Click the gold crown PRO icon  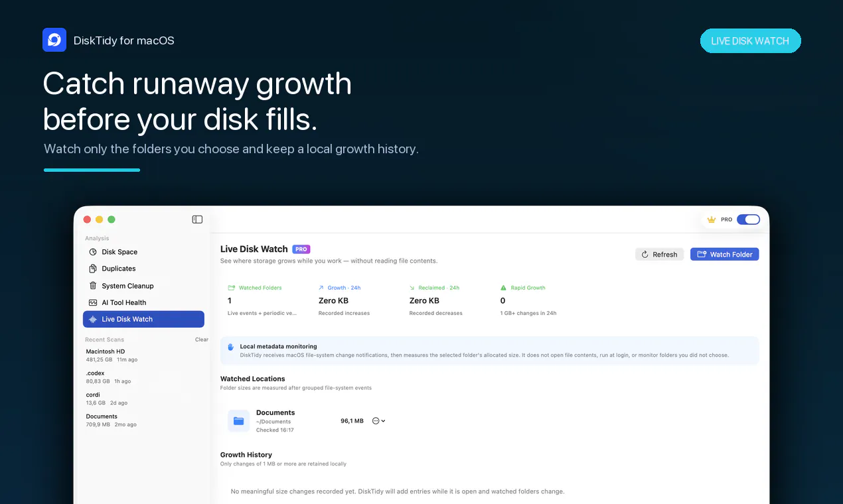click(711, 220)
